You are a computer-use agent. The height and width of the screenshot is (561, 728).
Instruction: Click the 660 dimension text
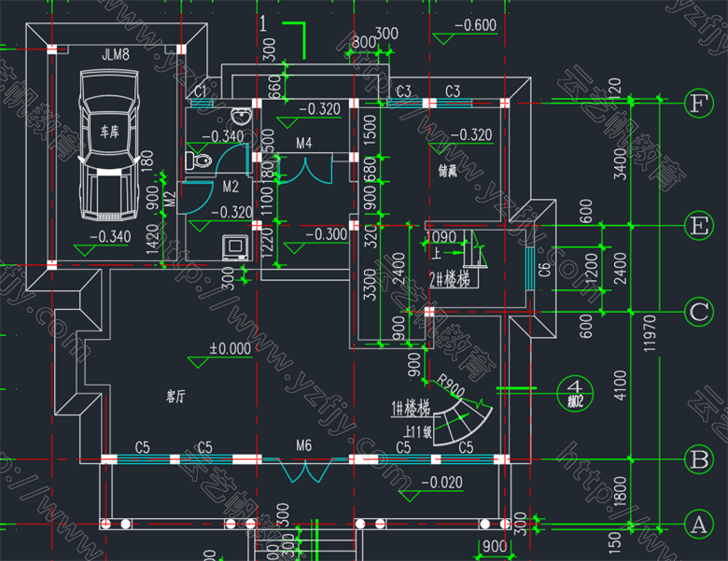coord(274,87)
